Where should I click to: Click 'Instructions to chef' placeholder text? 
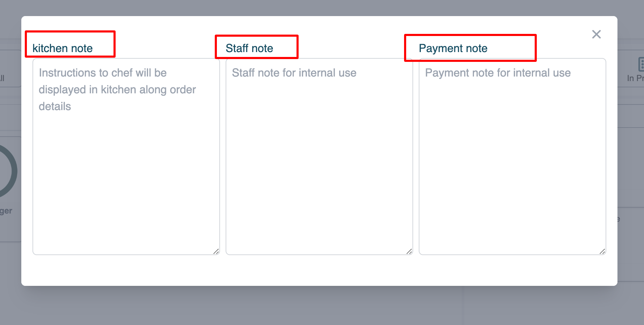pyautogui.click(x=103, y=73)
